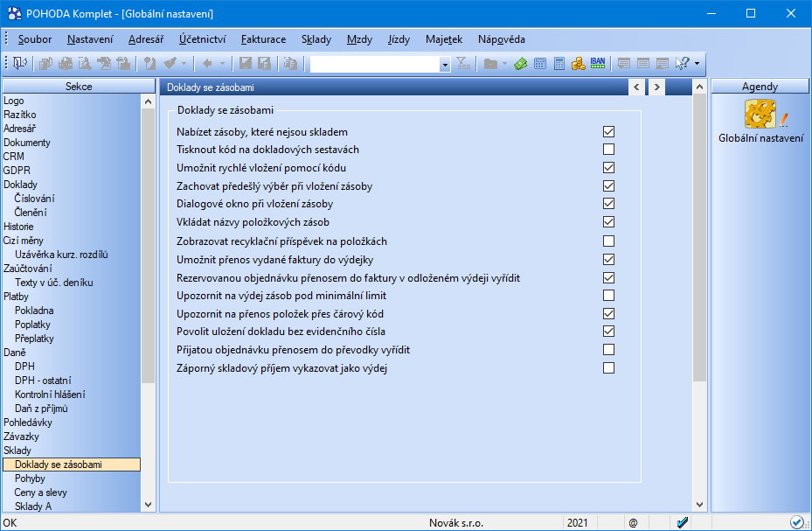The image size is (812, 531).
Task: Click the gray printer toolbar icon
Action: [x=66, y=64]
